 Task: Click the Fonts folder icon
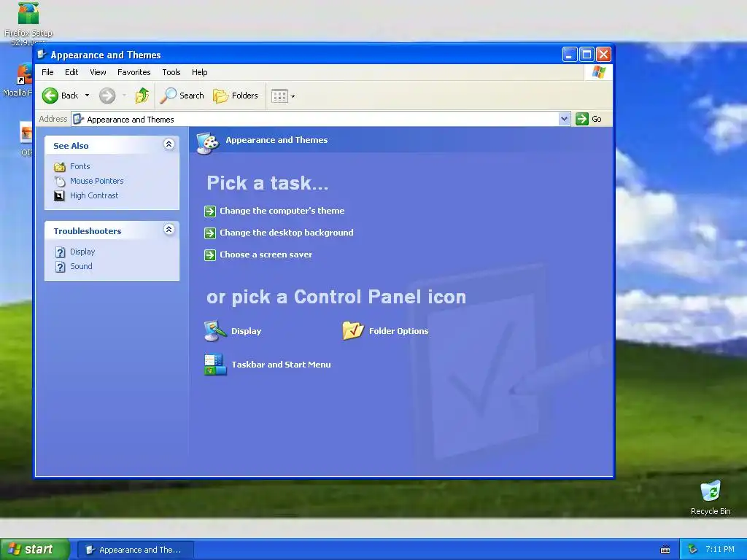tap(60, 167)
